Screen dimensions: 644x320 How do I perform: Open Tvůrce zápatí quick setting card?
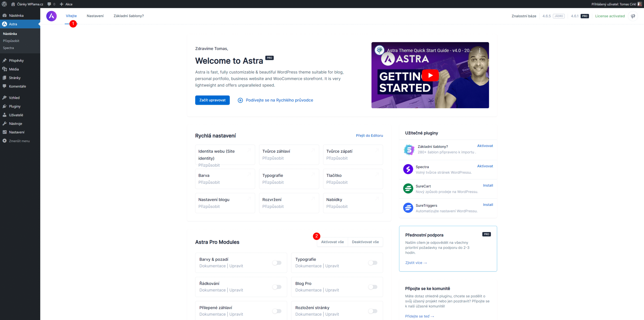[x=353, y=155]
